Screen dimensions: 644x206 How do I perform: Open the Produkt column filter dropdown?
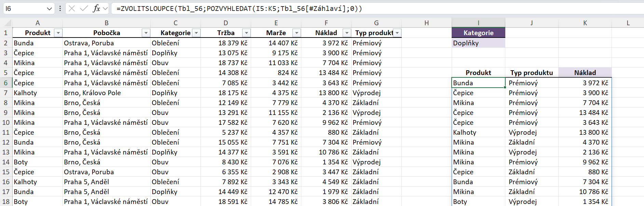click(58, 33)
